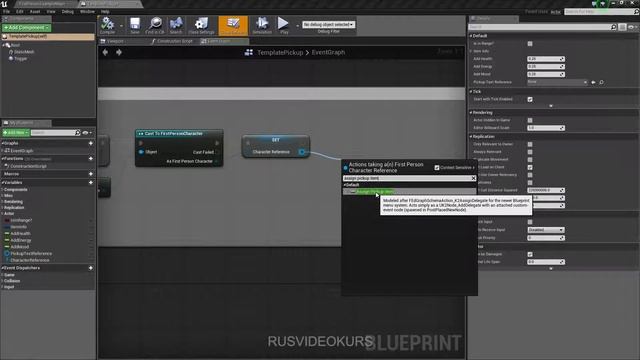Select the Trigger component
Image resolution: width=640 pixels, height=360 pixels.
[20, 58]
